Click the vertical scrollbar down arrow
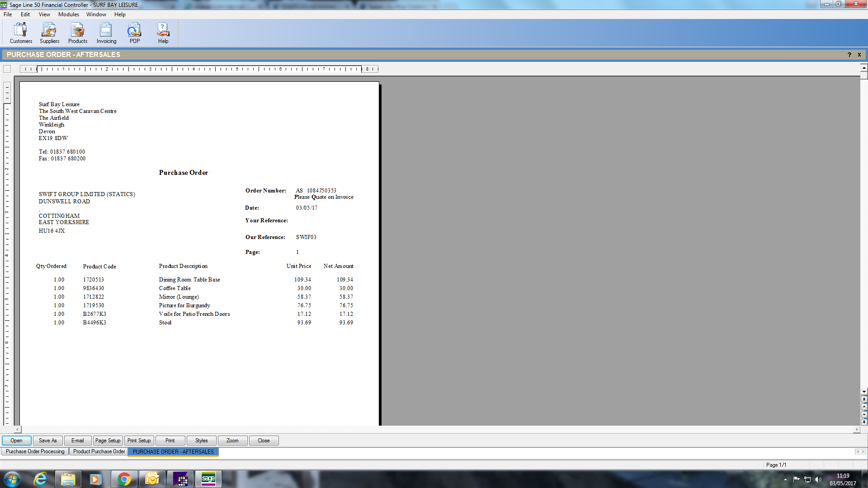This screenshot has width=868, height=488. click(x=864, y=392)
